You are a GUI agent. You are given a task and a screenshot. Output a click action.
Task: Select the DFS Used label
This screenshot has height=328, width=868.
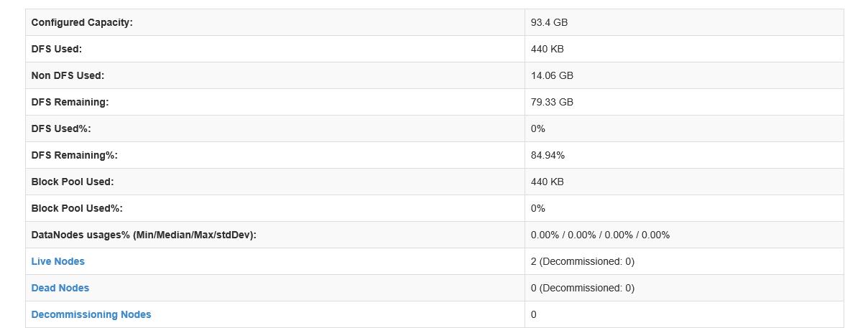pos(57,49)
